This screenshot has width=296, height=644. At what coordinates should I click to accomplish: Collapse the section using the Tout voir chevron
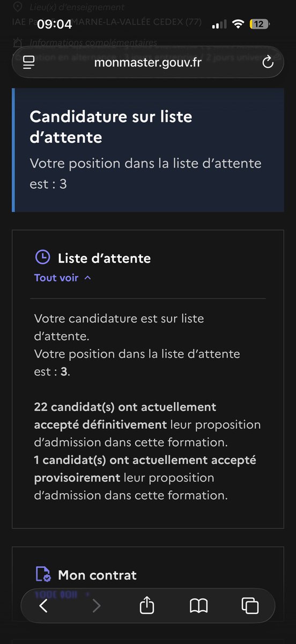[x=88, y=278]
